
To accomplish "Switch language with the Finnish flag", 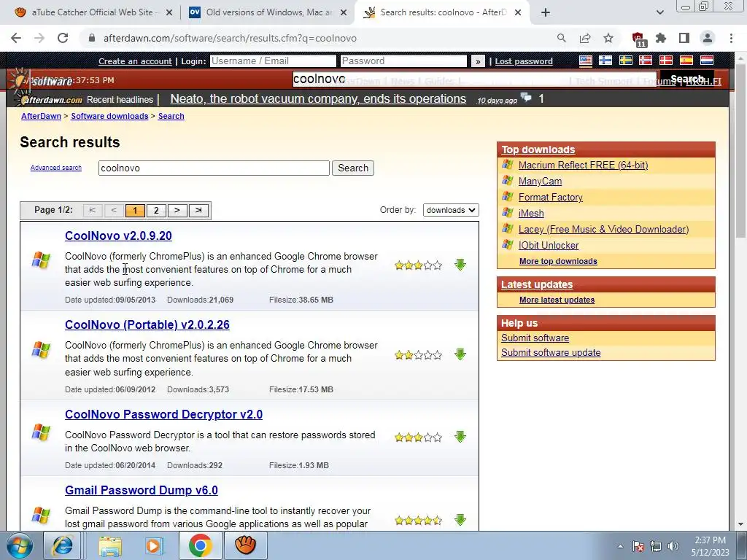I will (605, 61).
